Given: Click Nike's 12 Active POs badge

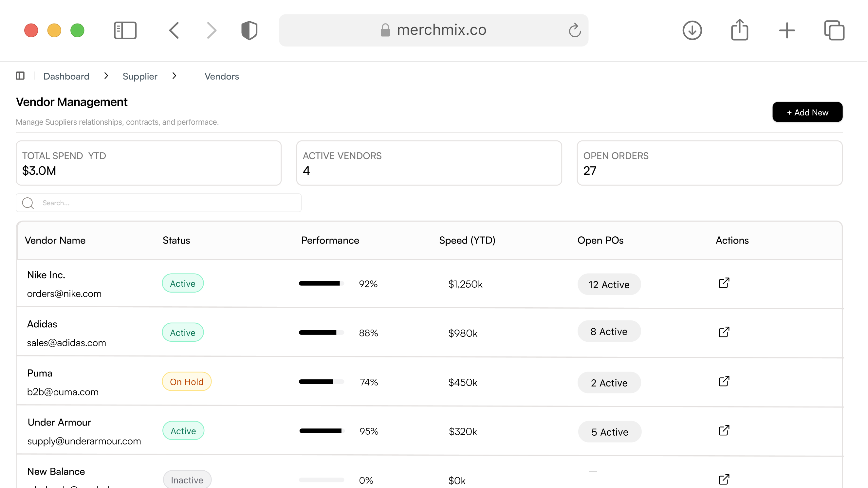Looking at the screenshot, I should click(x=609, y=284).
